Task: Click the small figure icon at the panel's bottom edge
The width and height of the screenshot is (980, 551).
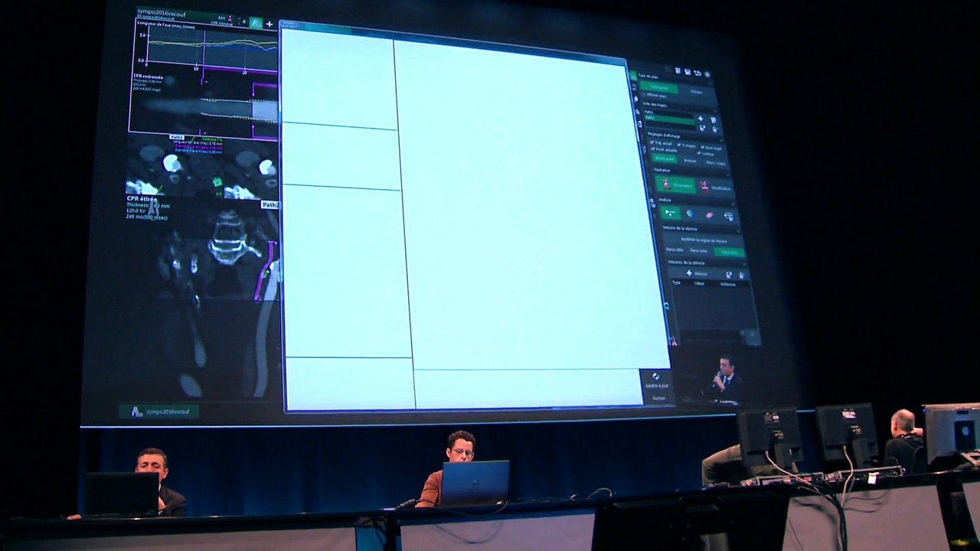Action: click(x=674, y=341)
